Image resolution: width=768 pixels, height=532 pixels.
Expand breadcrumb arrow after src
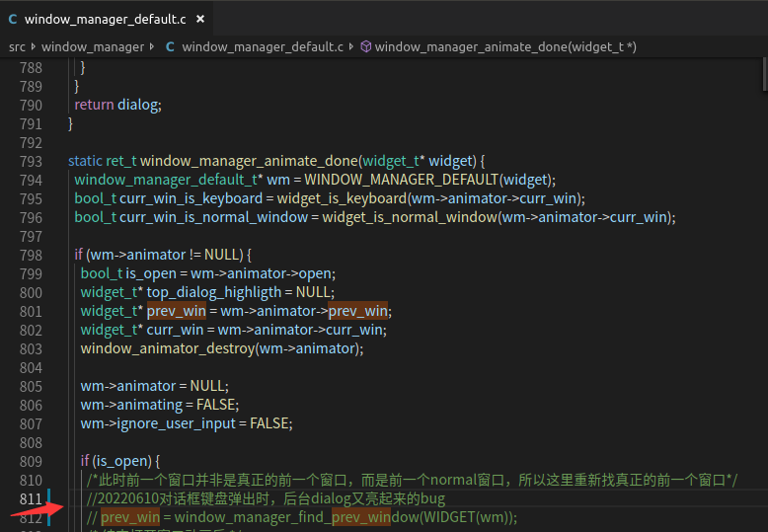34,46
